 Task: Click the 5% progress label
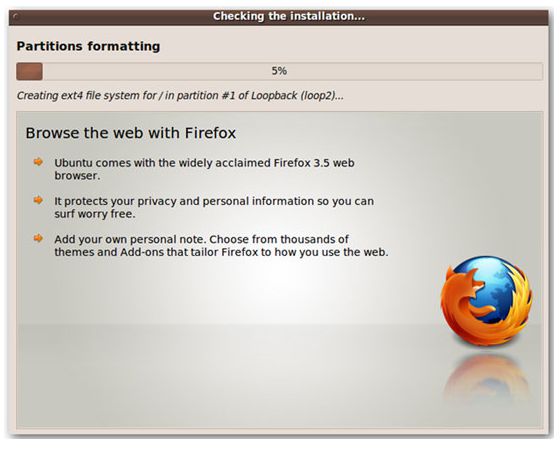[x=279, y=71]
